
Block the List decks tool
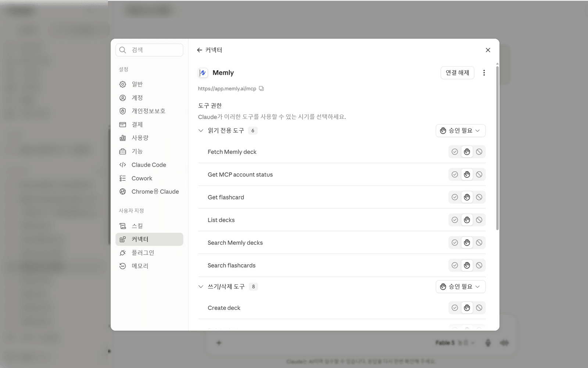pyautogui.click(x=479, y=220)
